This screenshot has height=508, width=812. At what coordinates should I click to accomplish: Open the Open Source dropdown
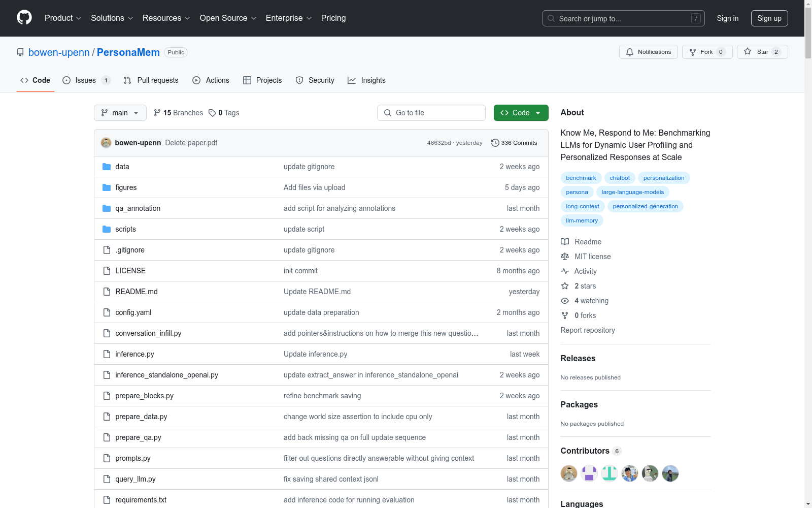(228, 18)
